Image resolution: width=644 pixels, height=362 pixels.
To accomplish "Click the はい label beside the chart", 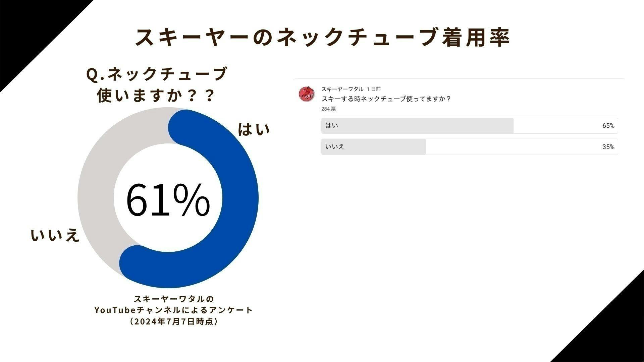I will pyautogui.click(x=254, y=129).
